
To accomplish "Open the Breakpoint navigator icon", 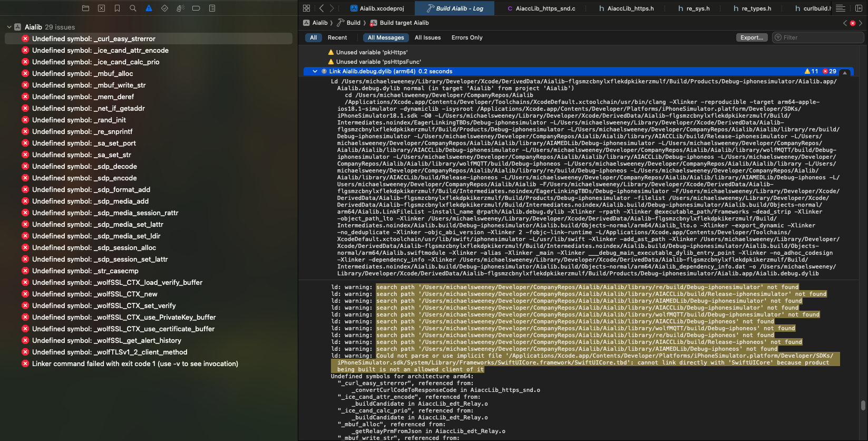I will tap(196, 8).
